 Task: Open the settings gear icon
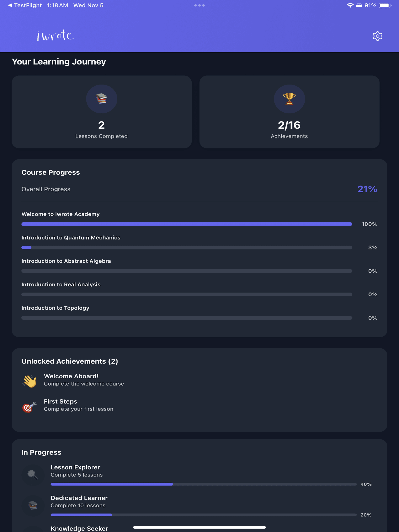coord(377,36)
